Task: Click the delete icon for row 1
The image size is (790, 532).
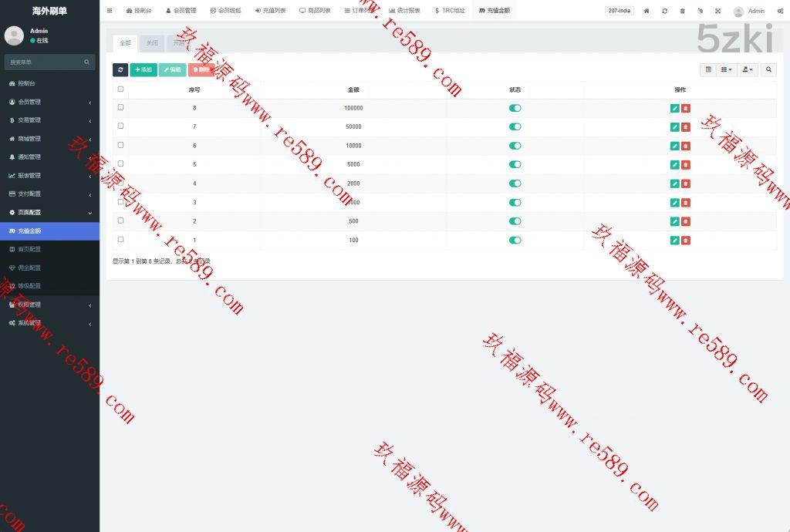Action: tap(686, 241)
